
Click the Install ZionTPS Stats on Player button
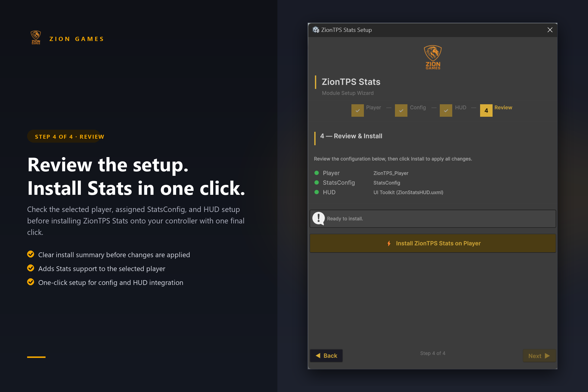point(433,243)
